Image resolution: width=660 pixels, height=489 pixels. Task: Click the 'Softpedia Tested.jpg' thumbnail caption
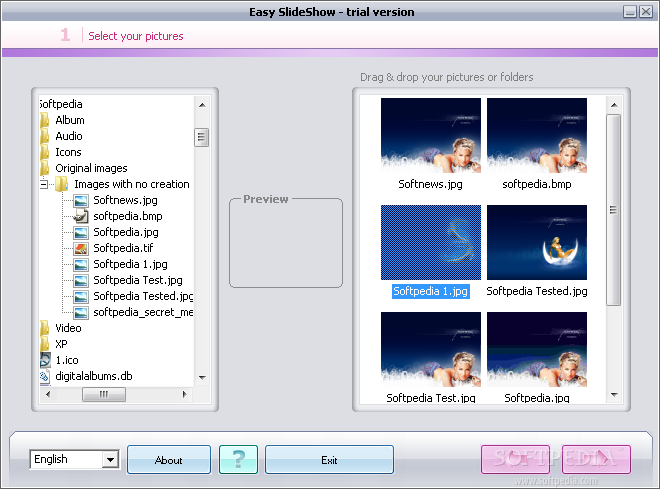point(537,291)
